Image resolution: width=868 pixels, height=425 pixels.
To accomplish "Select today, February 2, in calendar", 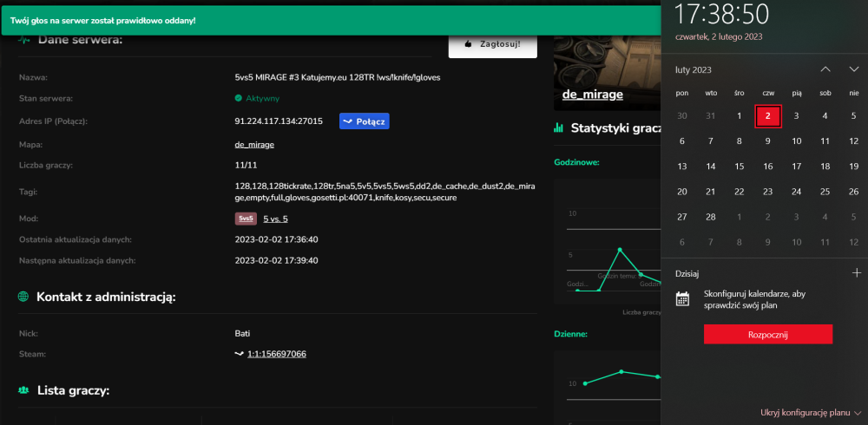I will tap(768, 116).
